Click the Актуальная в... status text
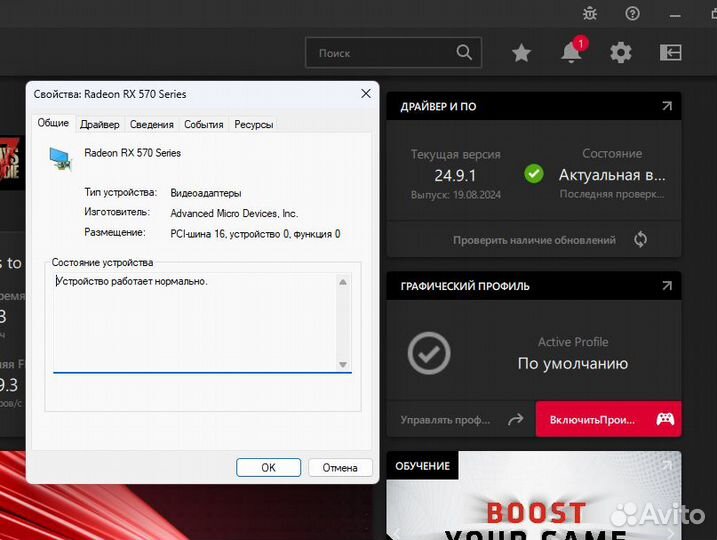This screenshot has height=540, width=717. [x=612, y=175]
